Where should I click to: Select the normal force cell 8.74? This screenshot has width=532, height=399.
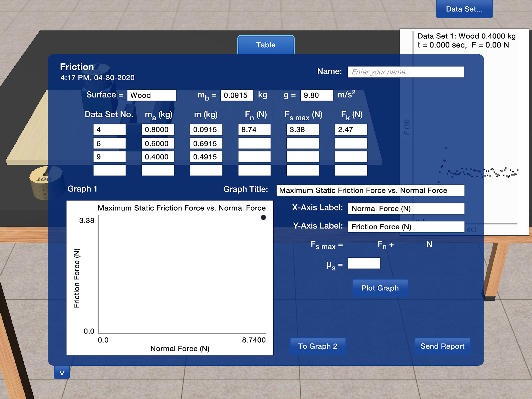coord(255,130)
